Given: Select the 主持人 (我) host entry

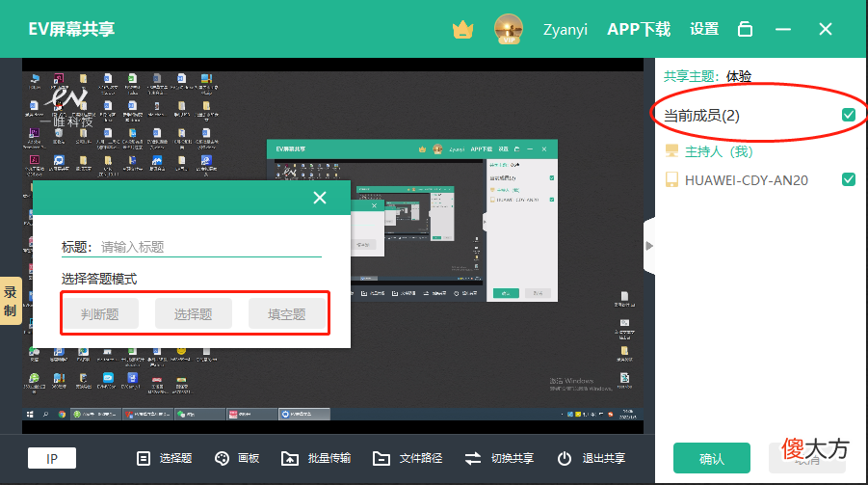Looking at the screenshot, I should [719, 151].
